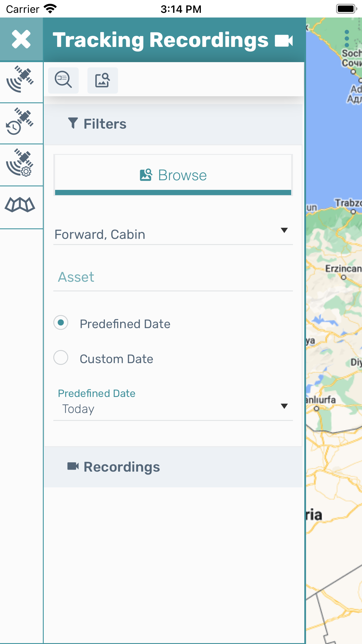
Task: Close the side panel with X icon
Action: (x=21, y=39)
